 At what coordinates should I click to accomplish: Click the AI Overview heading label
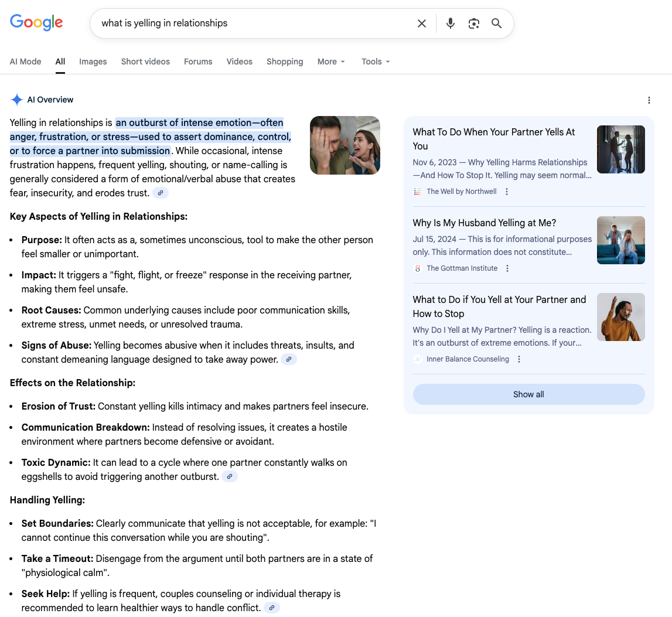50,100
